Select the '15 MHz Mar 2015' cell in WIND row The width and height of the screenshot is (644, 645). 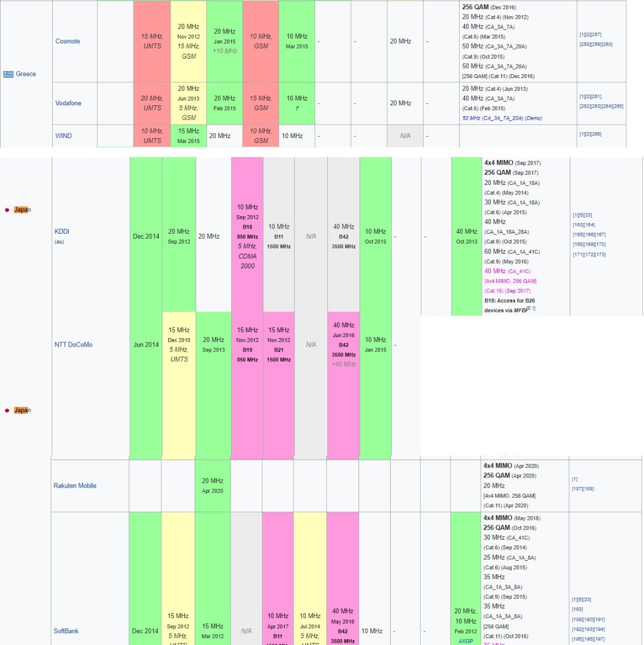click(x=189, y=136)
